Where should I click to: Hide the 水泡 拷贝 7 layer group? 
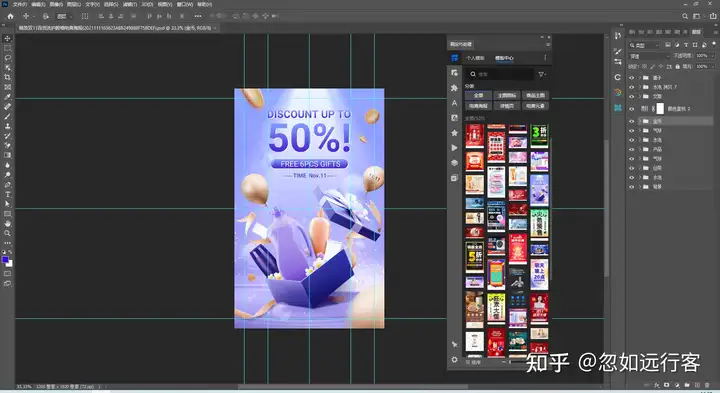pos(631,87)
